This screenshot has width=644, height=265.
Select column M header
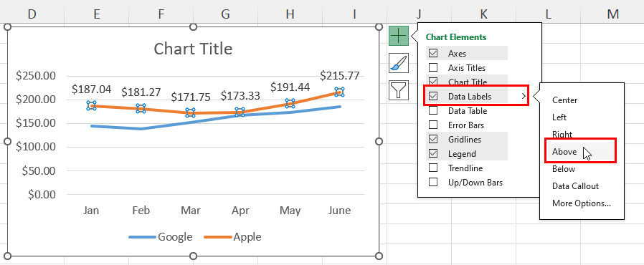point(612,14)
